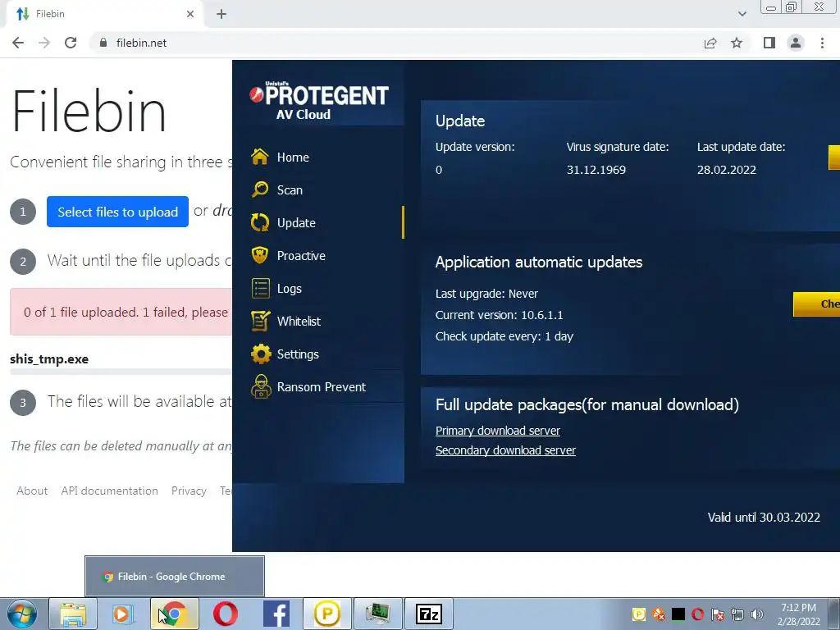Open the Privacy link on Filebin
This screenshot has height=630, width=840.
189,491
